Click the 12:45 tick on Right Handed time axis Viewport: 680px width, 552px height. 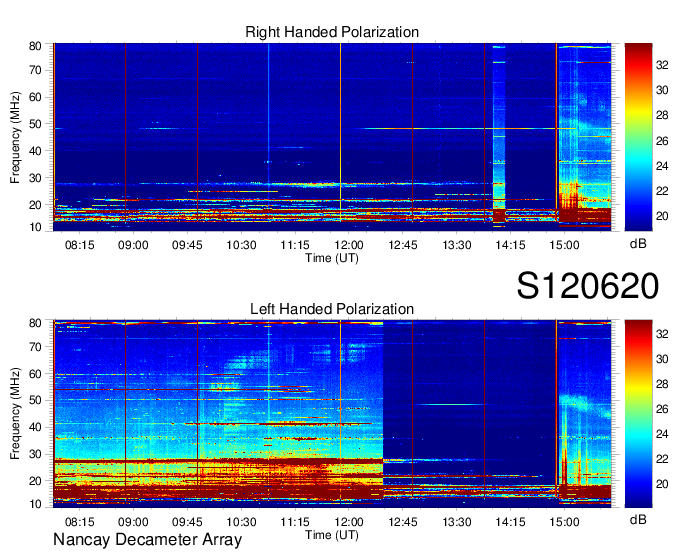click(x=403, y=245)
